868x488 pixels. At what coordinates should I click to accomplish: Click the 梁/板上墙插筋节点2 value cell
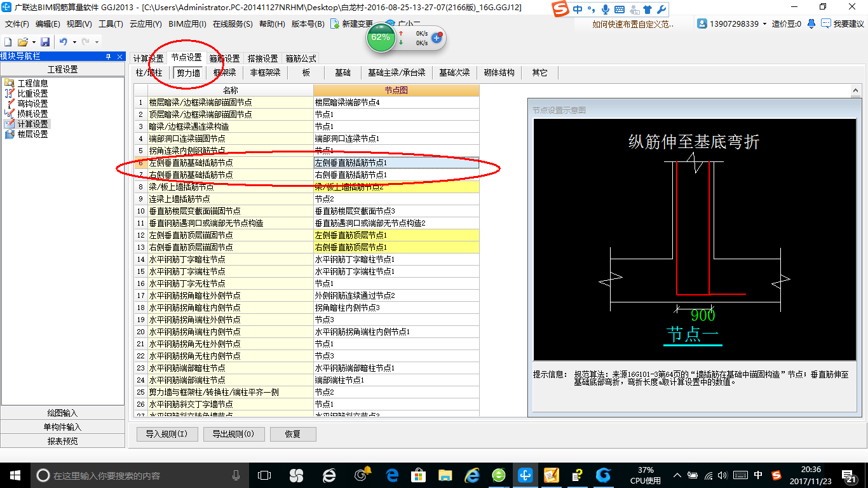pos(397,187)
